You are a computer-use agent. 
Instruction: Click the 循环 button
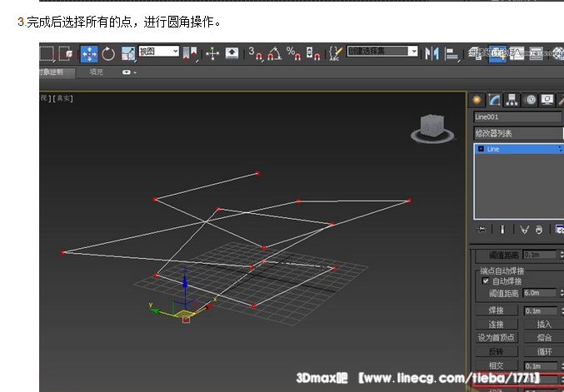pos(544,351)
